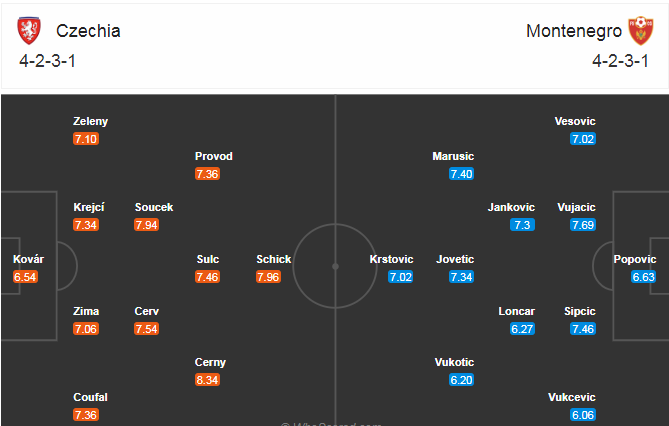Open the Czechia team name link
Image resolution: width=669 pixels, height=426 pixels.
pyautogui.click(x=88, y=31)
